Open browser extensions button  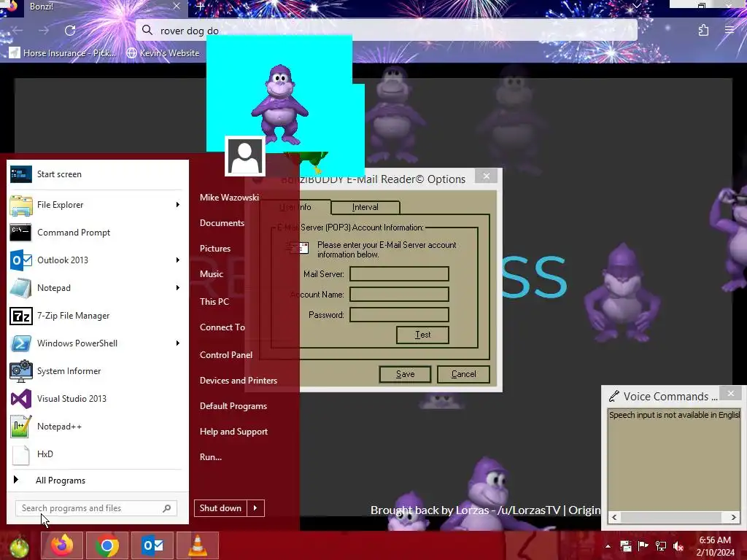pyautogui.click(x=704, y=31)
